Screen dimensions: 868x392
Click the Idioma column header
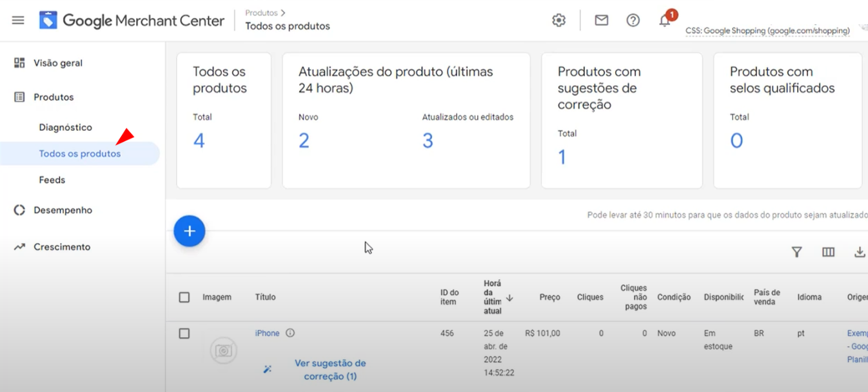[809, 297]
